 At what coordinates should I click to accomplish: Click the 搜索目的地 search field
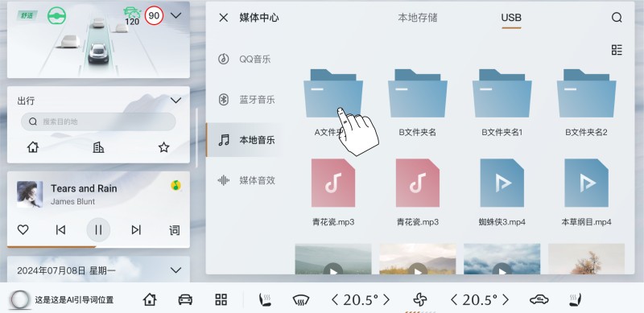coord(98,121)
